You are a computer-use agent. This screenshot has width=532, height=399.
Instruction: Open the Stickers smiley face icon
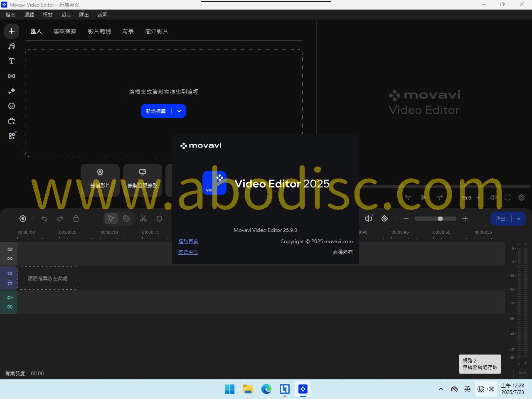tap(12, 106)
